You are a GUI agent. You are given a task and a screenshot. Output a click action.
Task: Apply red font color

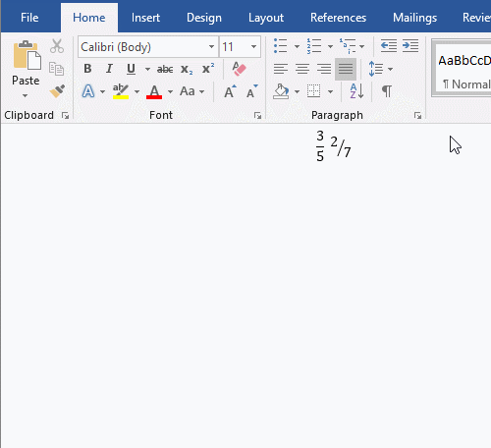pyautogui.click(x=154, y=91)
